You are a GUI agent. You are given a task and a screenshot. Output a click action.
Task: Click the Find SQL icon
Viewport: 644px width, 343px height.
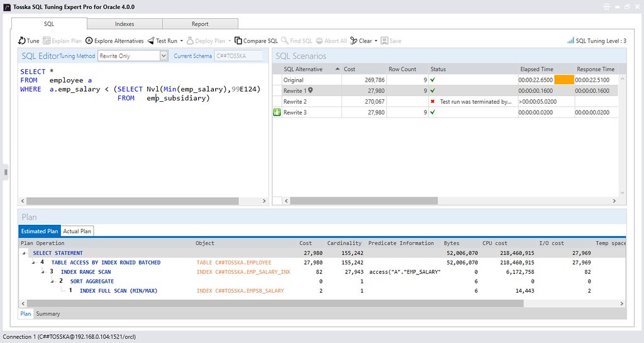(x=285, y=40)
